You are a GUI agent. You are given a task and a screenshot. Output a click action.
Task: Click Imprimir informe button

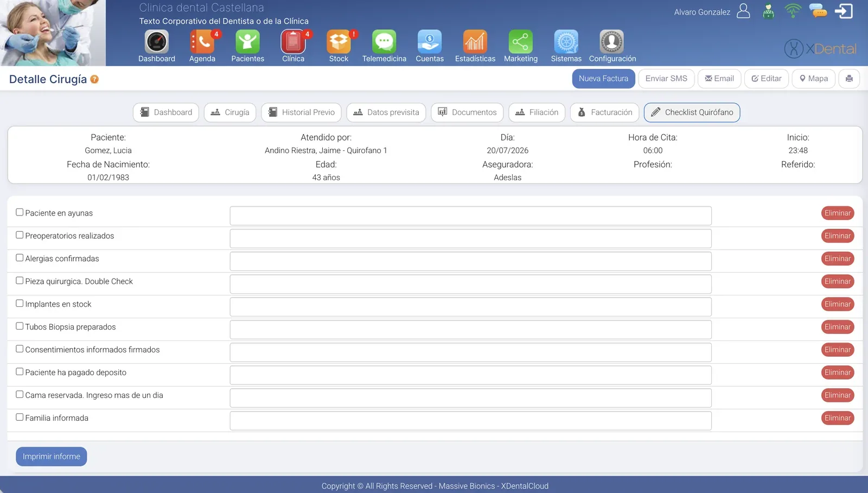52,457
